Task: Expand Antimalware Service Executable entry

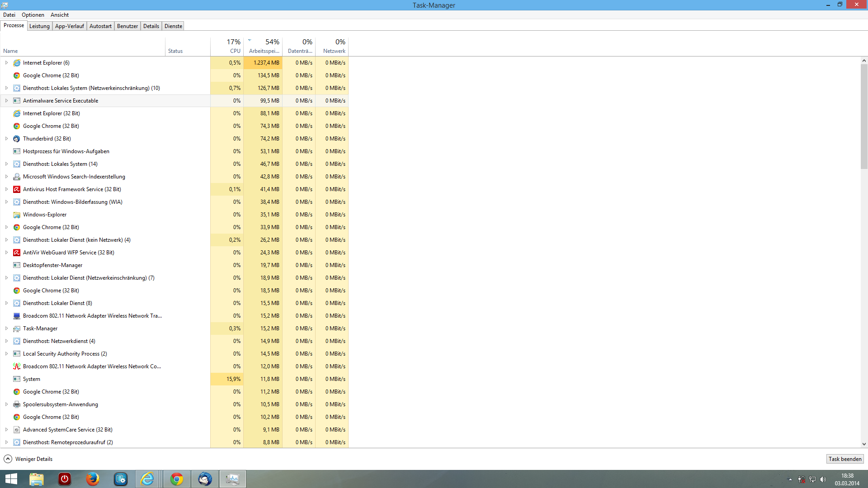Action: pos(6,101)
